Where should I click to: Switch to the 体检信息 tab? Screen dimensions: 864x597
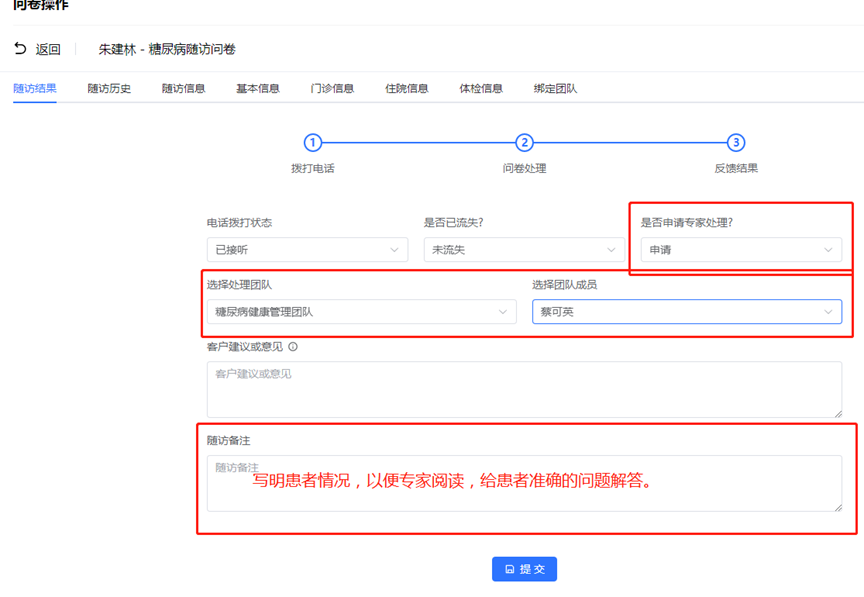pyautogui.click(x=481, y=88)
